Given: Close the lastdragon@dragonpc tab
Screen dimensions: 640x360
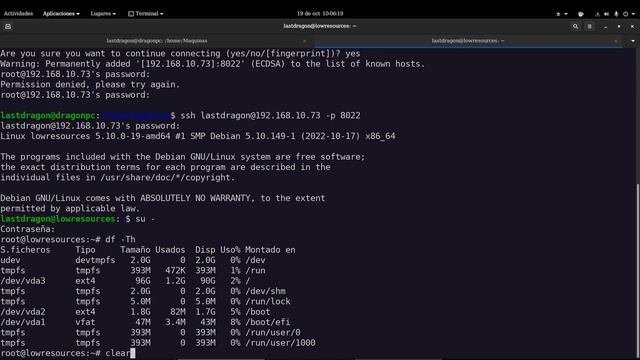Looking at the screenshot, I should (x=304, y=41).
